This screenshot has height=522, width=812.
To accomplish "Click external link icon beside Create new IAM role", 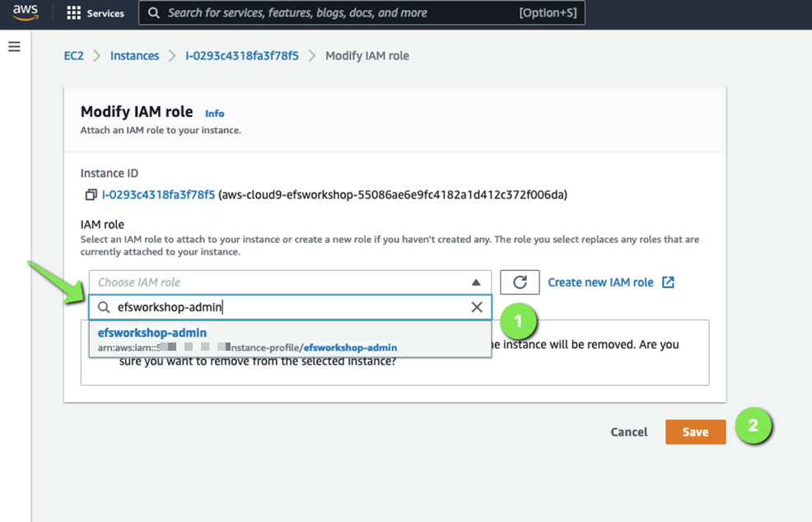I will point(668,282).
